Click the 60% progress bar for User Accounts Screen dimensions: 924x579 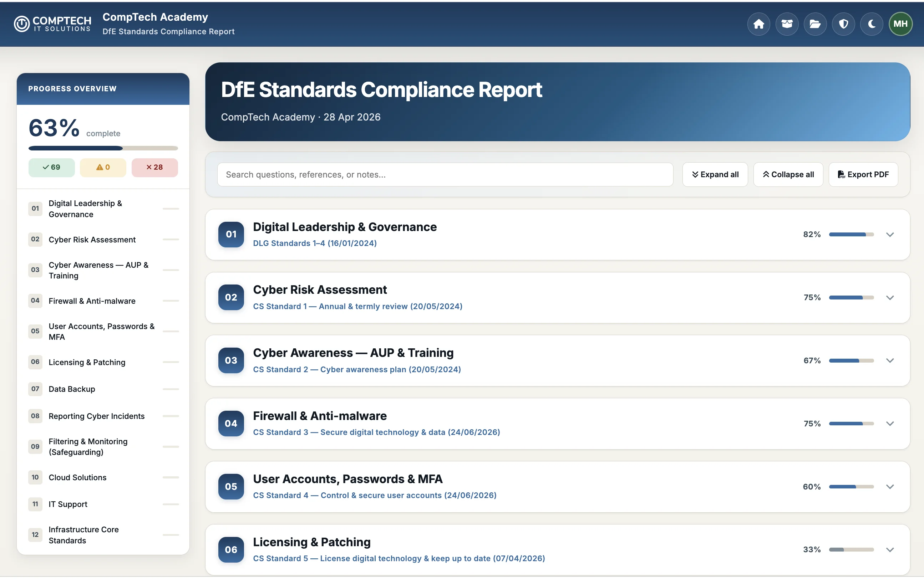851,487
